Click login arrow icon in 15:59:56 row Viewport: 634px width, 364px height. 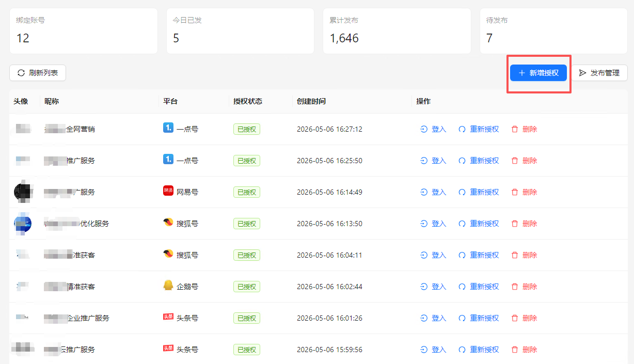tap(424, 350)
